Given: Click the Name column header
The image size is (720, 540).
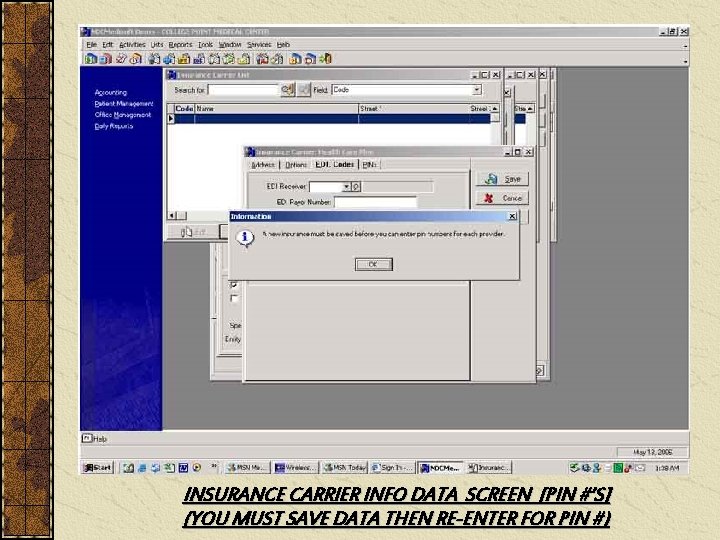Looking at the screenshot, I should pos(276,109).
